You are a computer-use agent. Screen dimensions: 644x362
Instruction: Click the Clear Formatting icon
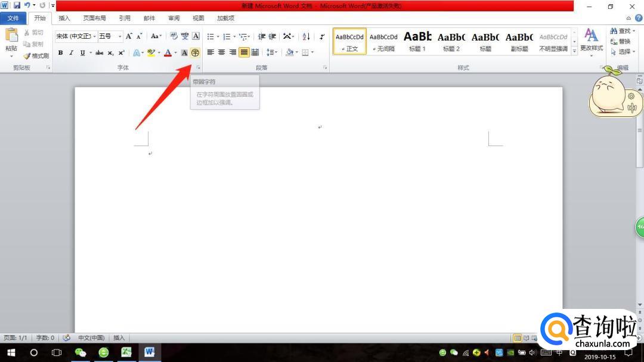(174, 36)
